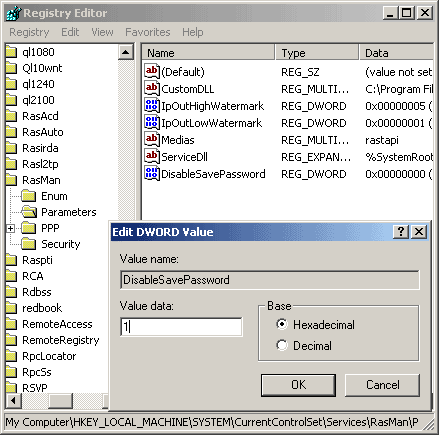Select the Hexadecimal base option
Screen dimensions: 439x435
tap(315, 324)
